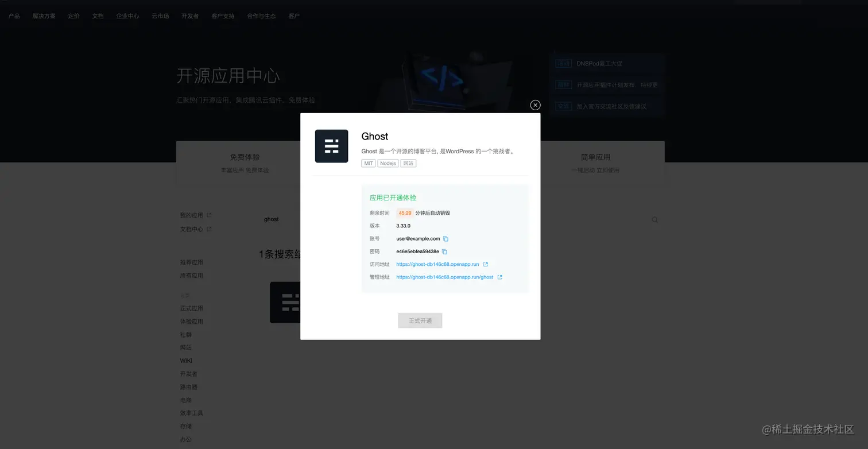Image resolution: width=868 pixels, height=449 pixels.
Task: Select the 网站 category in the sidebar
Action: point(186,348)
